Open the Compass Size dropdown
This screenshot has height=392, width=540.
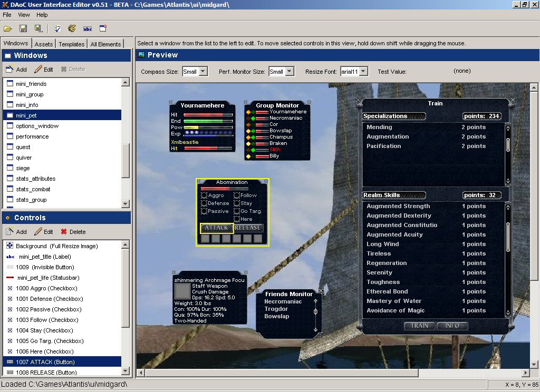(x=203, y=72)
